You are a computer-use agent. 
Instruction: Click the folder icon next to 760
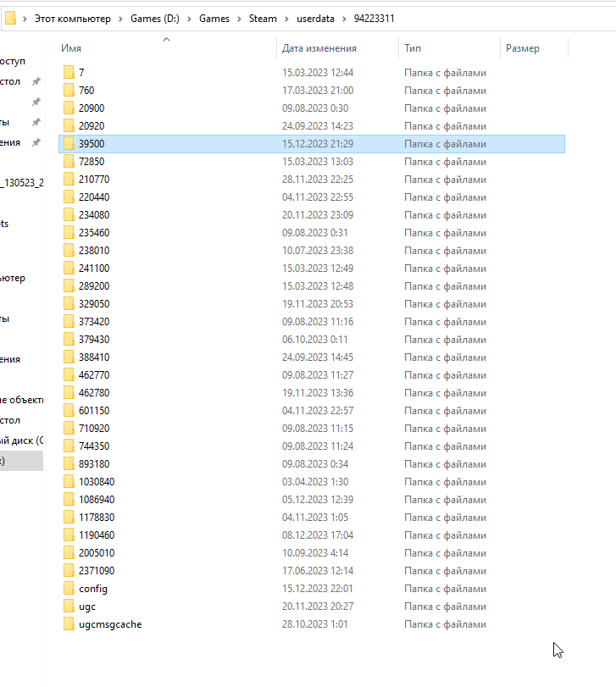69,91
